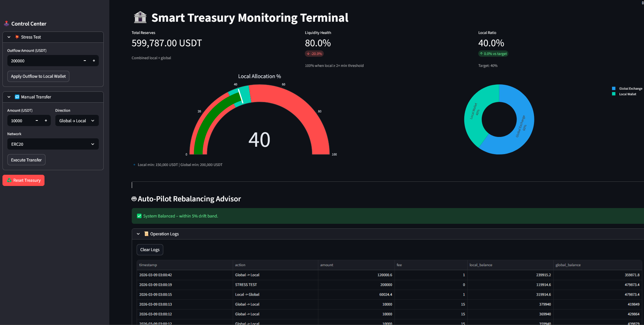
Task: Collapse the Manual Transfer expander
Action: [x=9, y=97]
